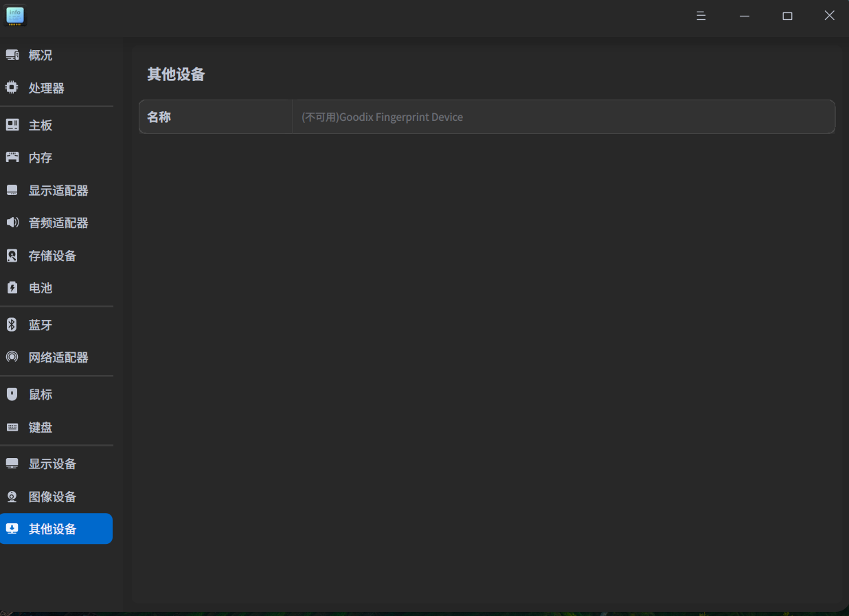Click the 内存 (Memory) chip icon

pyautogui.click(x=11, y=157)
